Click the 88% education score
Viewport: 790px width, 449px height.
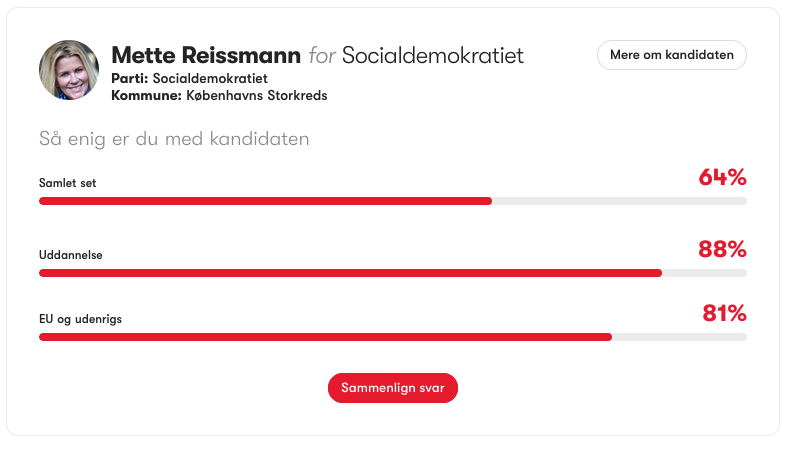pos(722,249)
